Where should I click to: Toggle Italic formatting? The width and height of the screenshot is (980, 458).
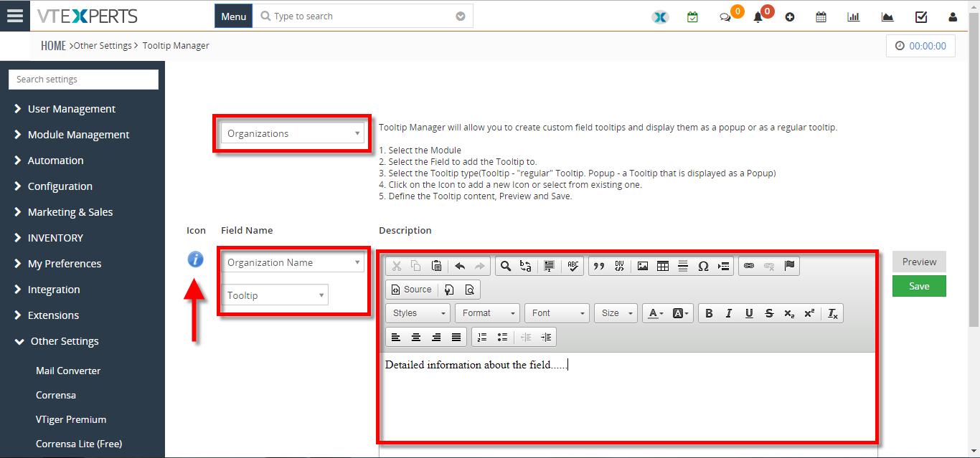pos(729,313)
